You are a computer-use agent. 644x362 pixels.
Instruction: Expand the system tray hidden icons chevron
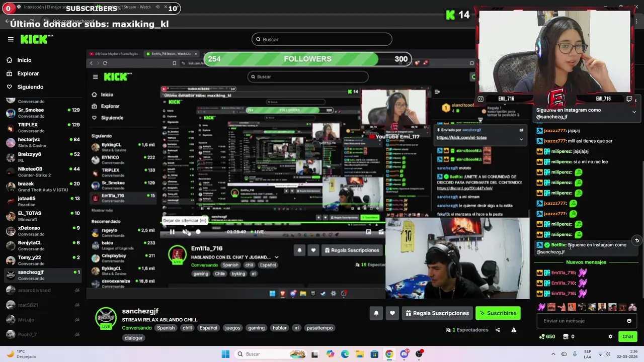point(553,354)
